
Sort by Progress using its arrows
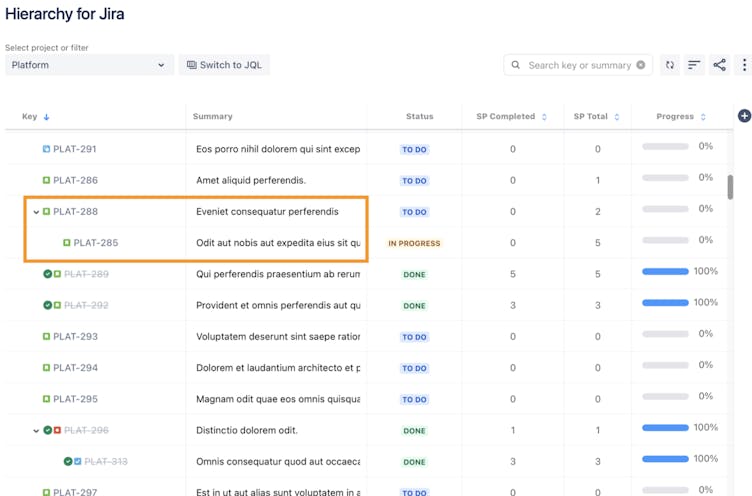coord(703,117)
